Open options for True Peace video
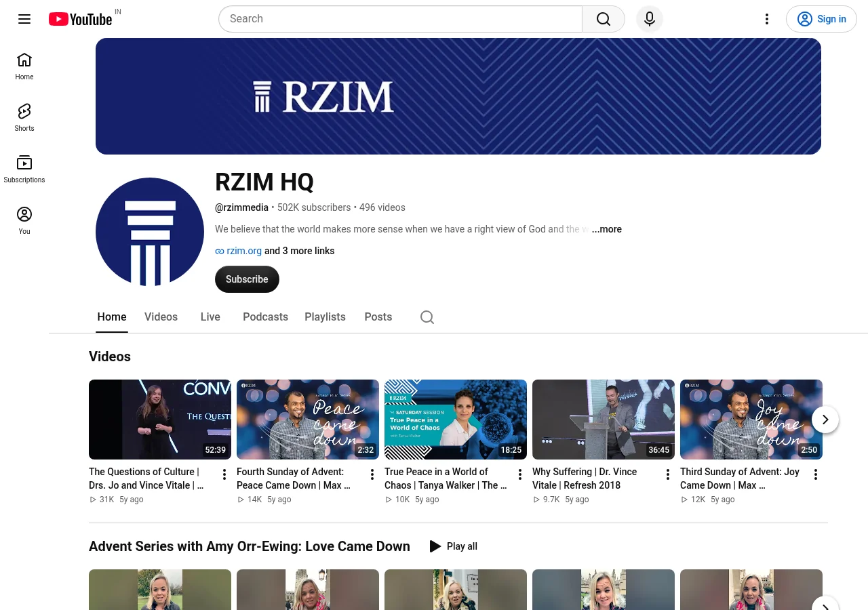 (x=520, y=474)
